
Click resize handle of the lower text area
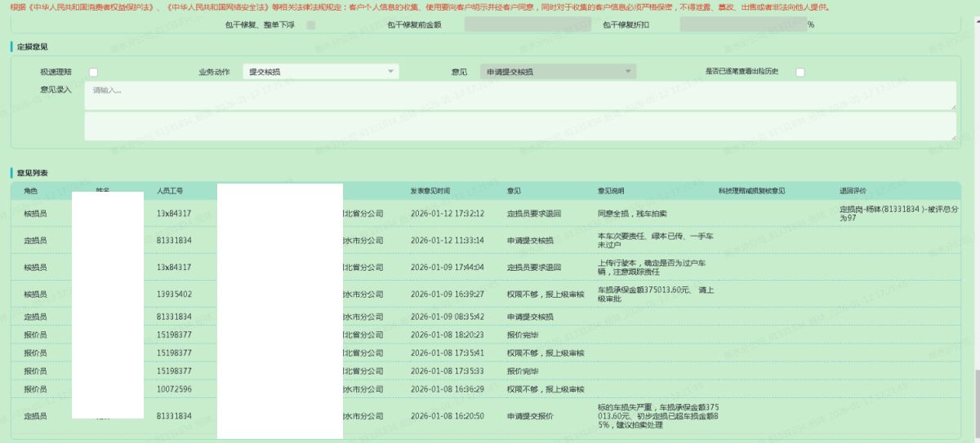click(x=952, y=137)
